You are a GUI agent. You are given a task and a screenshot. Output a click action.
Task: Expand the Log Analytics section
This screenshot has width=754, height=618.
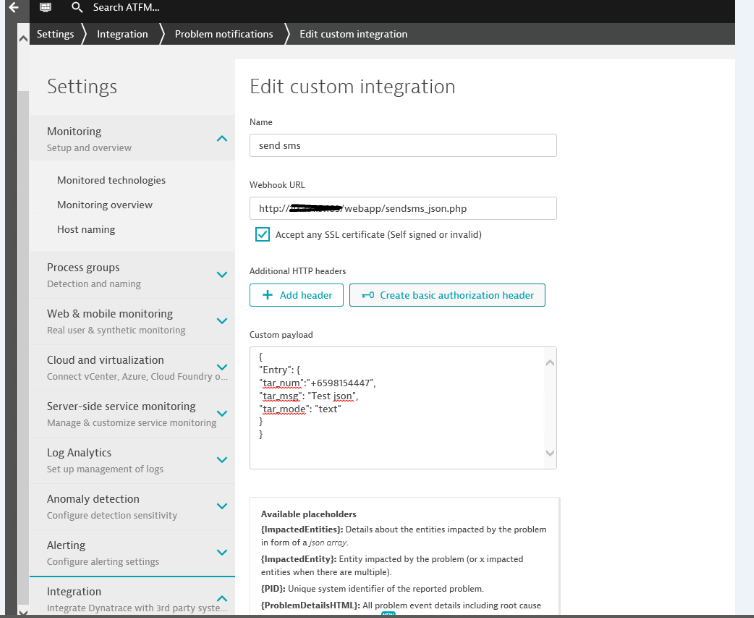tap(222, 460)
